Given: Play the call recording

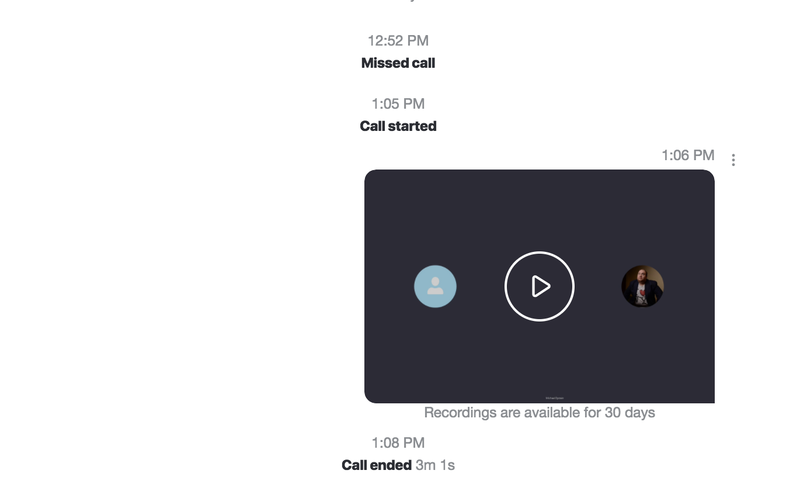Looking at the screenshot, I should coord(539,286).
